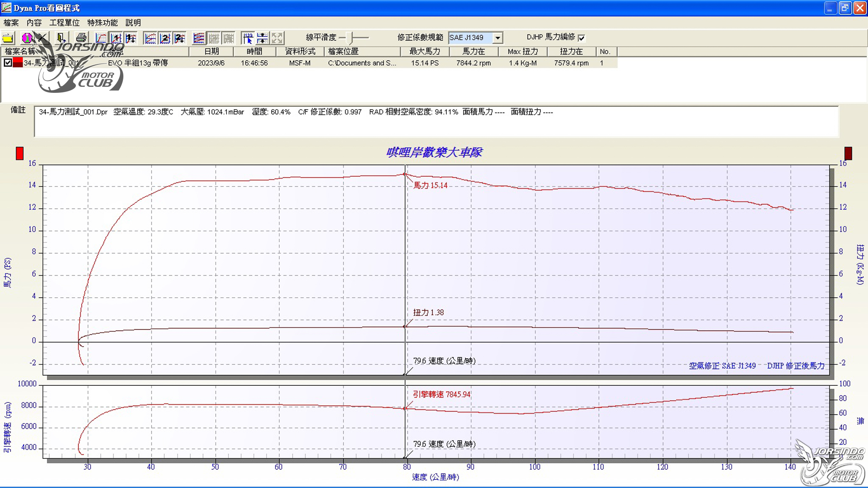The width and height of the screenshot is (868, 488).
Task: Click the exit door toolbar icon
Action: [61, 38]
